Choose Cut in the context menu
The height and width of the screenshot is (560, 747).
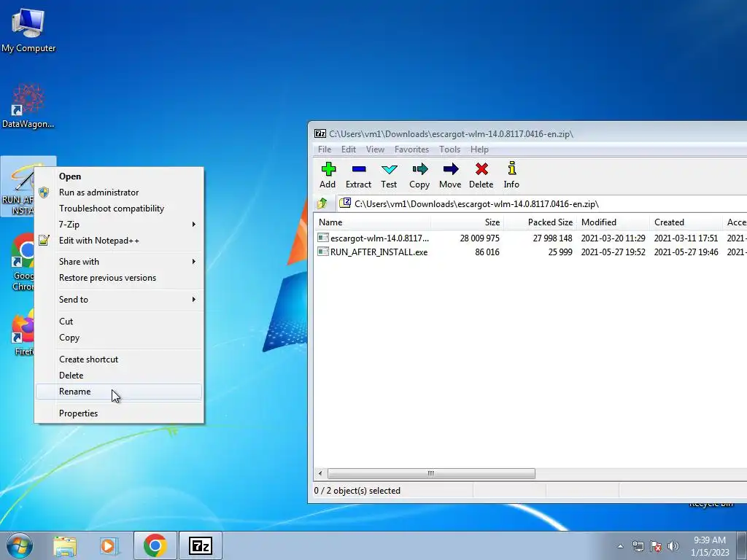[119, 322]
